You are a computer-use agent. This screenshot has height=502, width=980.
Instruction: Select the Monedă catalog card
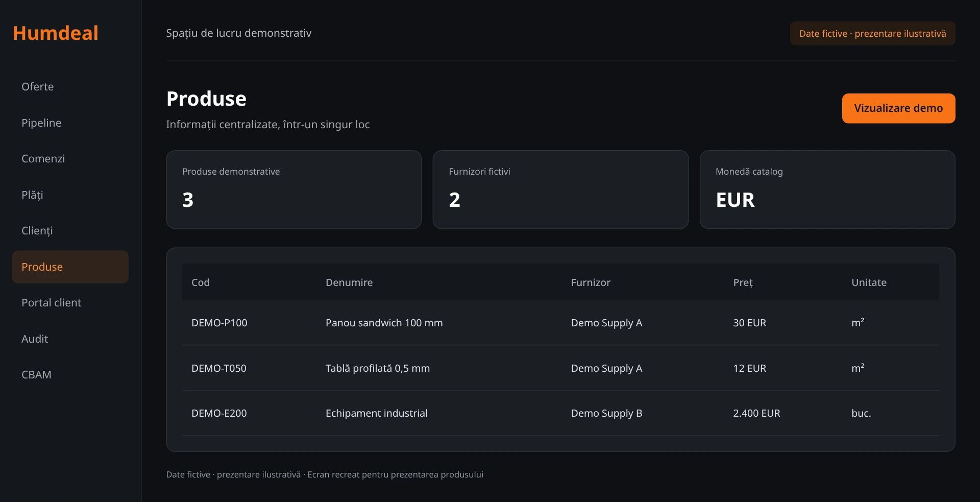[827, 189]
